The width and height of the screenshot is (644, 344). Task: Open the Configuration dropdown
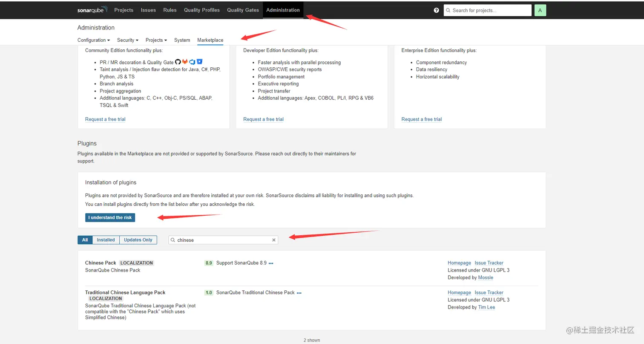(x=94, y=40)
